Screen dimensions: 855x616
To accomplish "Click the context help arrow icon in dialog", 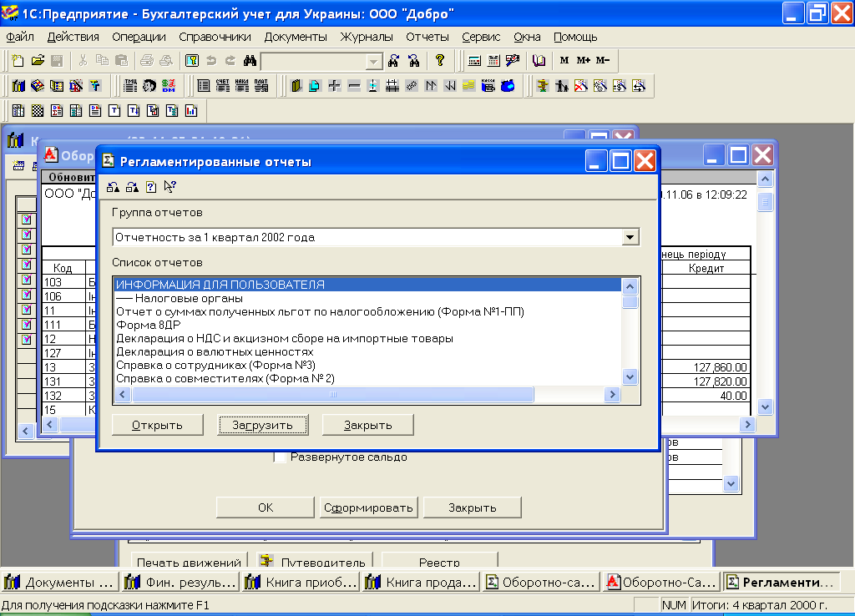I will coord(170,187).
